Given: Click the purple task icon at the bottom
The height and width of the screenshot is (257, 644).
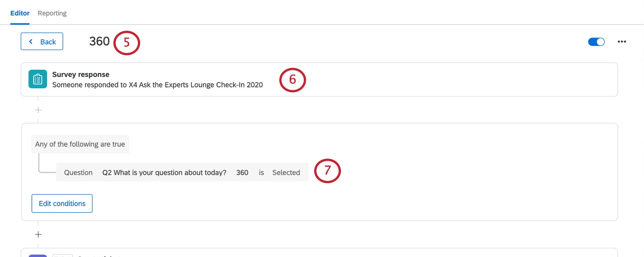Looking at the screenshot, I should (x=38, y=255).
